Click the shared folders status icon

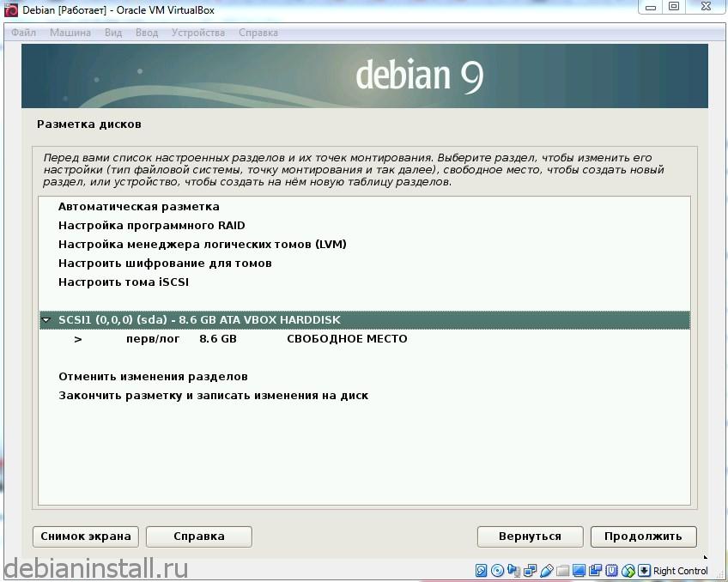561,570
